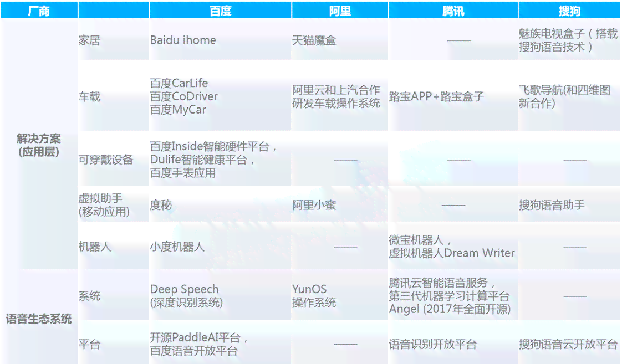The height and width of the screenshot is (364, 622).
Task: Click the 解决方案(应用层) category label
Action: (x=38, y=145)
